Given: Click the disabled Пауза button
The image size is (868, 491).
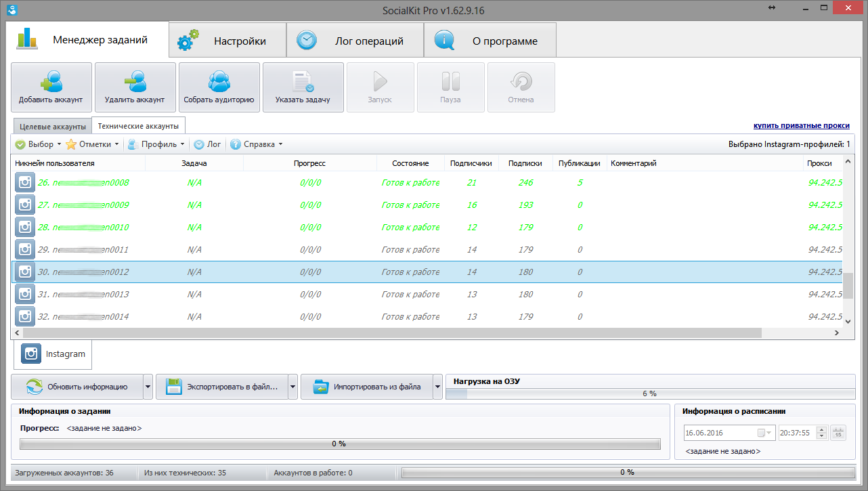Looking at the screenshot, I should (450, 87).
